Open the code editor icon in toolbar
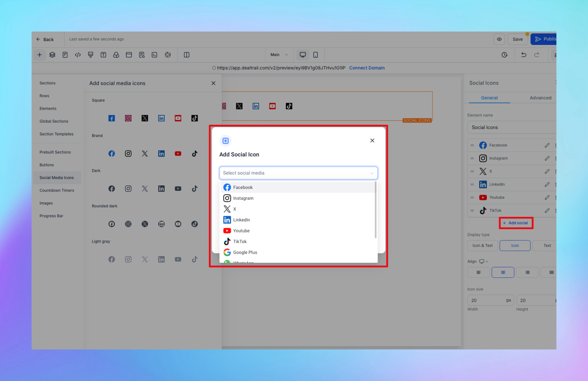Image resolution: width=588 pixels, height=381 pixels. (x=78, y=55)
